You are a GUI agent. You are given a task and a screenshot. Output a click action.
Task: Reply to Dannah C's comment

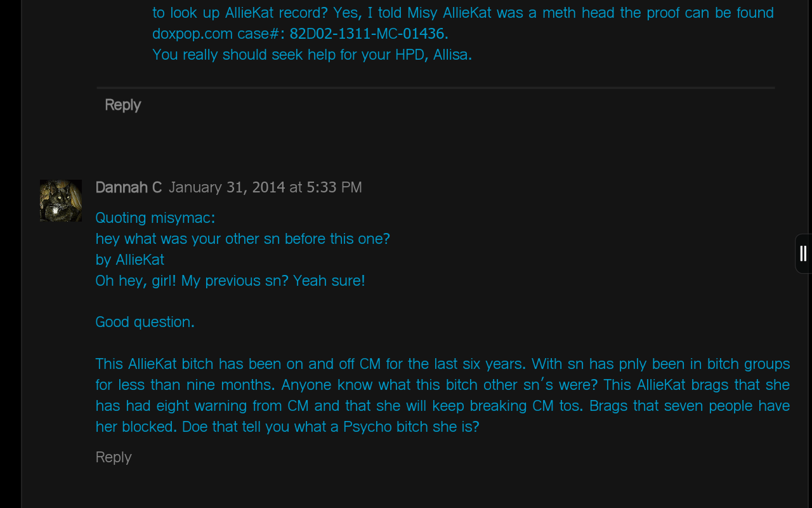coord(114,457)
